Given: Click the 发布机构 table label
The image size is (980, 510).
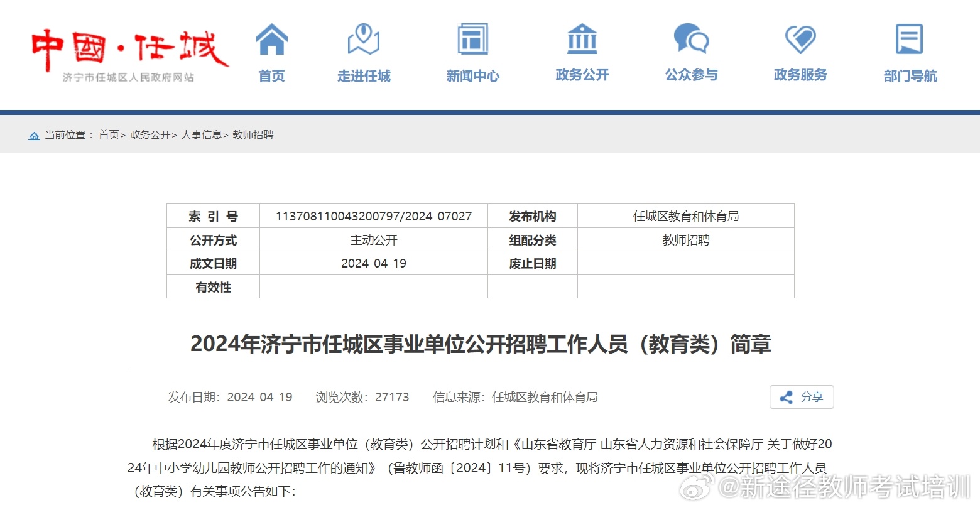Looking at the screenshot, I should click(x=532, y=216).
